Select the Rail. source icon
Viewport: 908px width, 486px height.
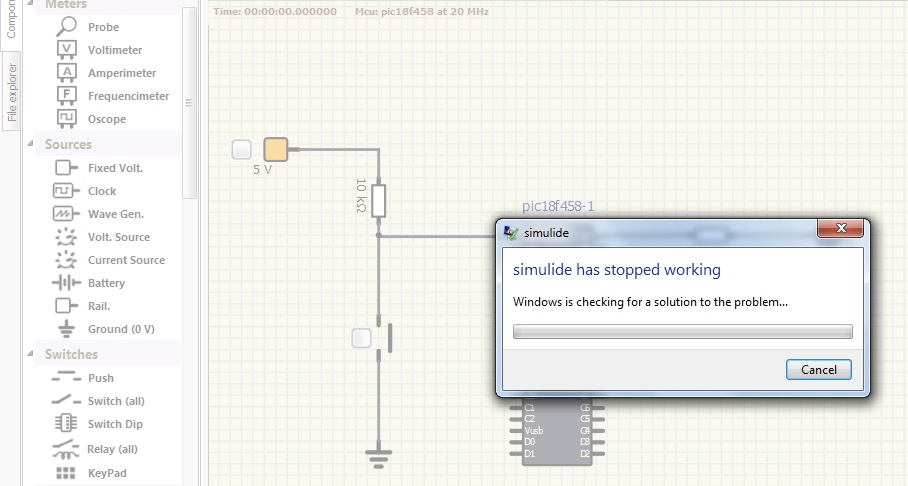click(x=67, y=306)
